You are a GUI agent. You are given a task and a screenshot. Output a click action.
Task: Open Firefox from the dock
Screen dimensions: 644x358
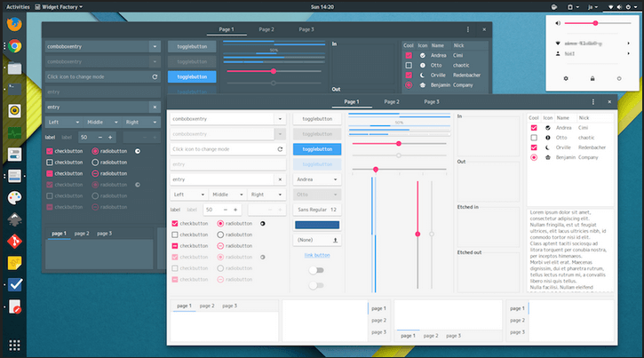pos(14,25)
